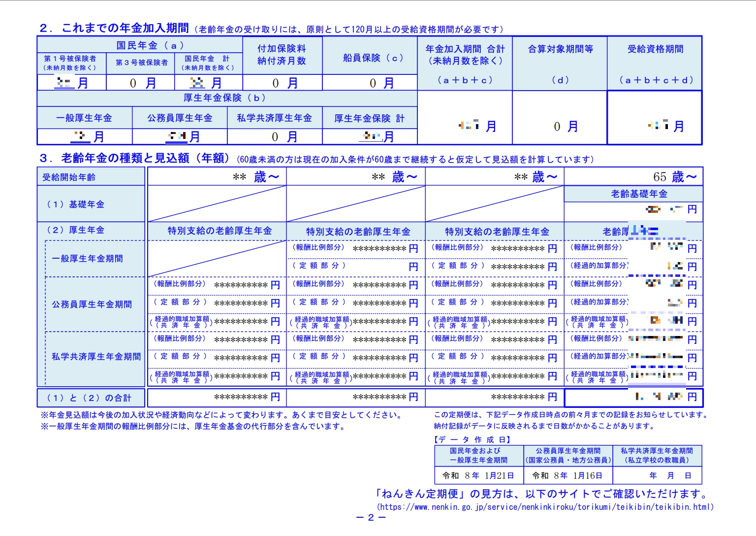The height and width of the screenshot is (536, 756).
Task: Select the （1）と（2）の合計 row label
Action: click(x=89, y=398)
